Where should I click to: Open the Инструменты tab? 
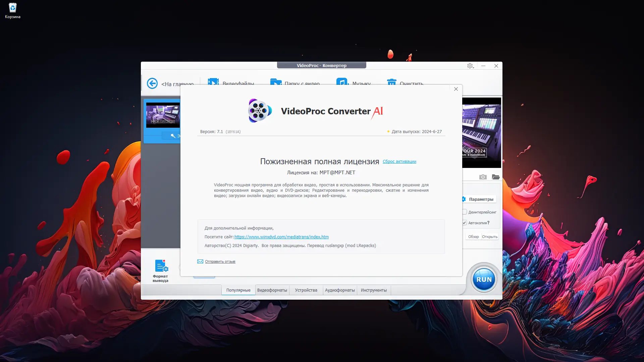(374, 290)
